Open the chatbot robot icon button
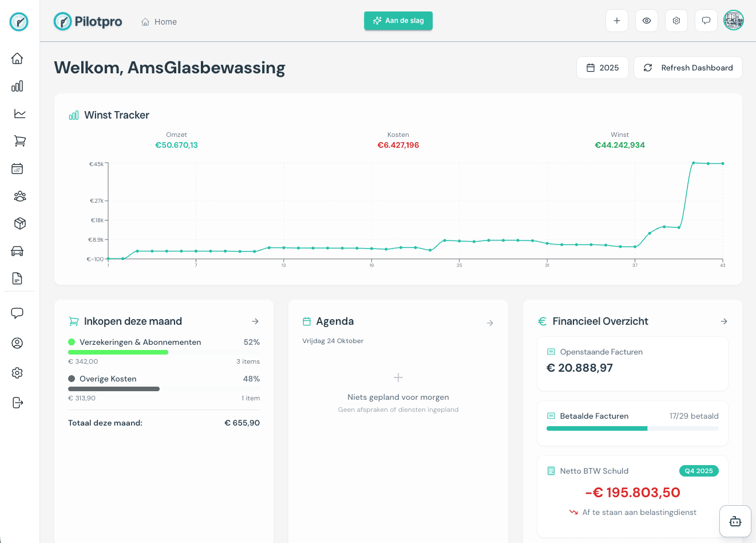The height and width of the screenshot is (543, 756). tap(735, 521)
